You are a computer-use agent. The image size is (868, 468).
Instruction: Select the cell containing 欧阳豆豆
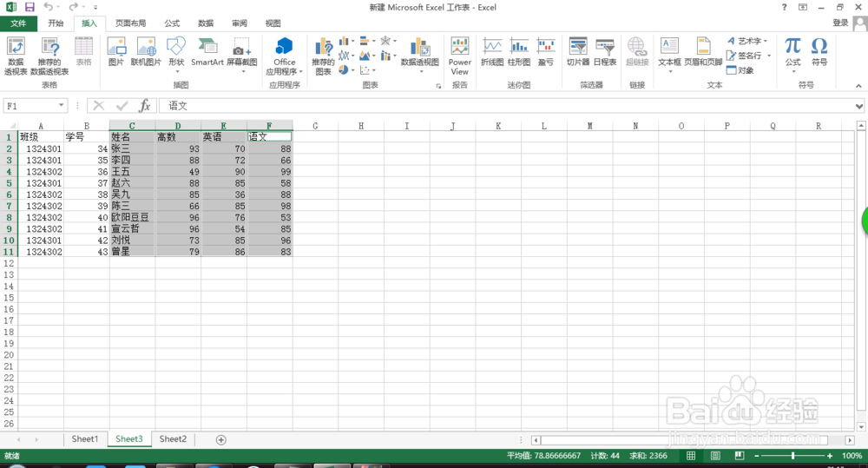point(132,218)
